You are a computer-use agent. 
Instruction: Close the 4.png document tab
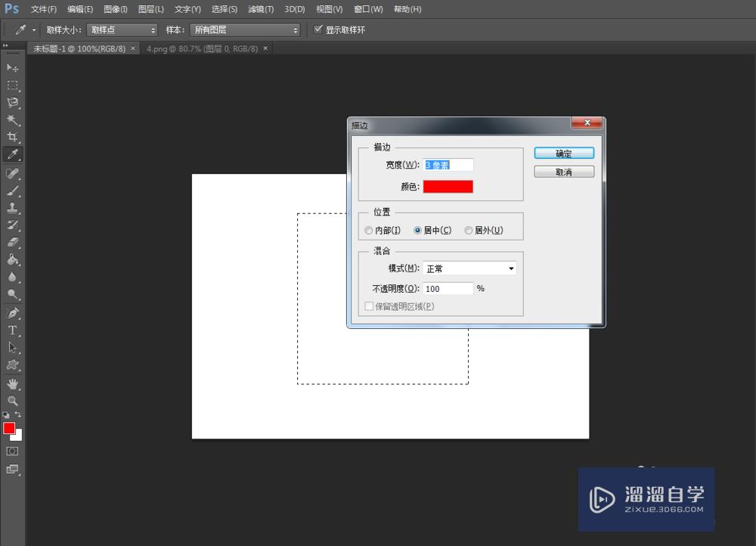(x=265, y=48)
